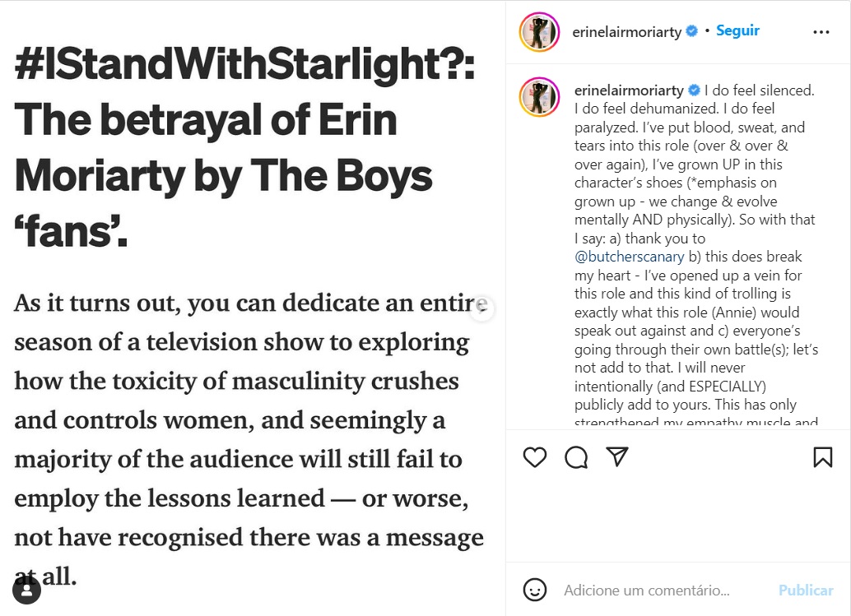Click the verified badge in the header
This screenshot has height=616, width=851.
tap(692, 31)
